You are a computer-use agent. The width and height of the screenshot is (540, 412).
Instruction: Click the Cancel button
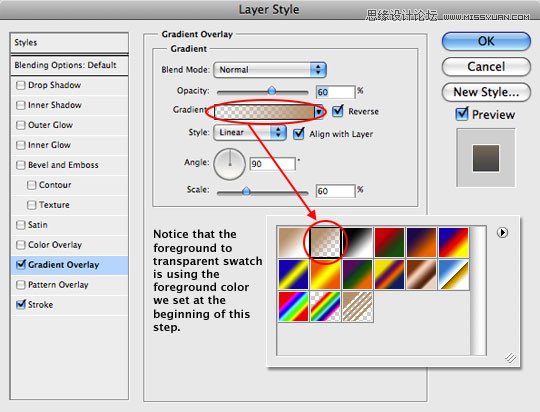pyautogui.click(x=486, y=66)
